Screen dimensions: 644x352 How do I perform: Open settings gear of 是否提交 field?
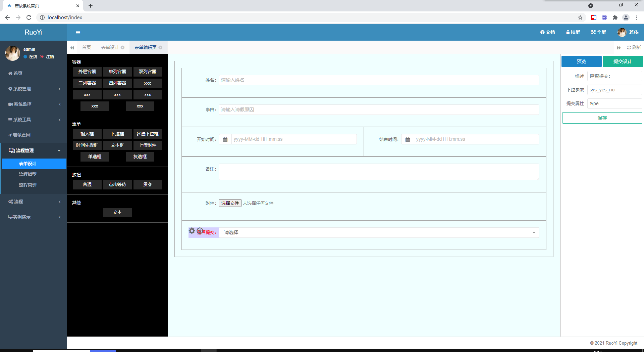[192, 231]
